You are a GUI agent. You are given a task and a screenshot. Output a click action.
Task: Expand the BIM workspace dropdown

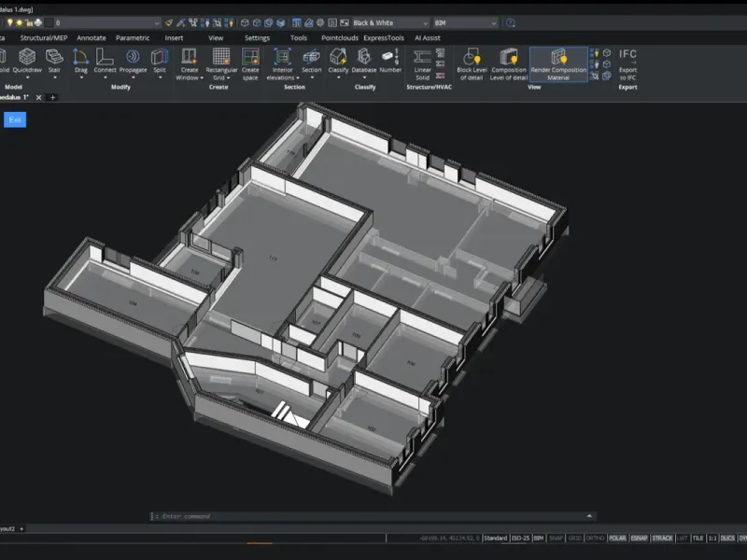tap(465, 22)
